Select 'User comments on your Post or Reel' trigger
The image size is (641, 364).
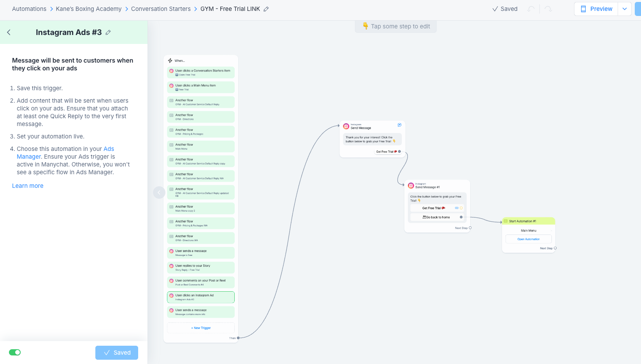[201, 282]
